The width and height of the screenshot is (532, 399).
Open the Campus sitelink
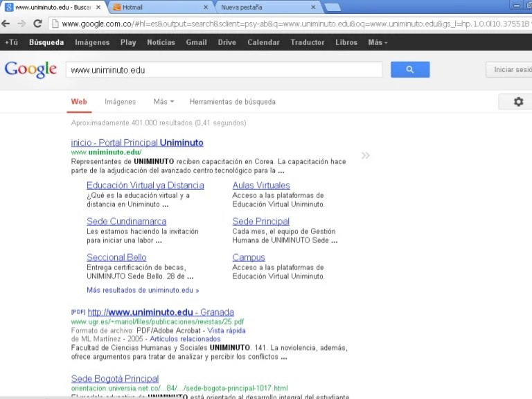tap(249, 257)
